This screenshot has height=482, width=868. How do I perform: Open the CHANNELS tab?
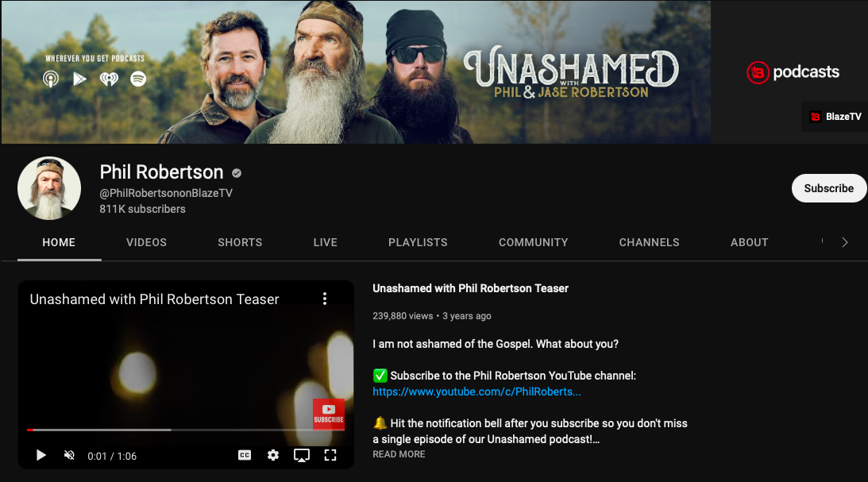tap(649, 242)
